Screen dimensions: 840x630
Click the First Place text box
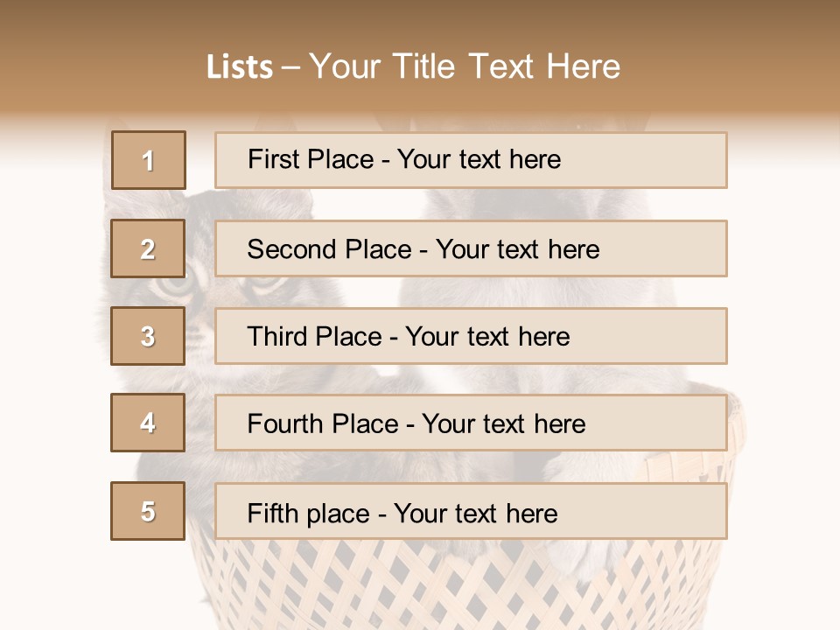click(x=471, y=160)
